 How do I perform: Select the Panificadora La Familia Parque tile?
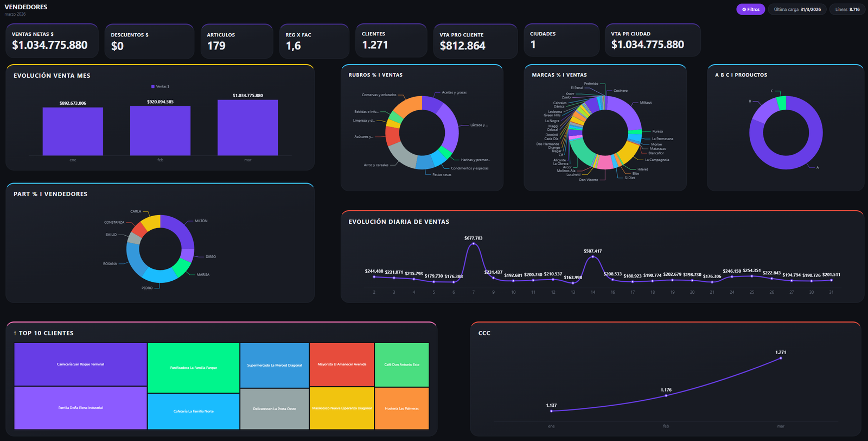(x=193, y=368)
